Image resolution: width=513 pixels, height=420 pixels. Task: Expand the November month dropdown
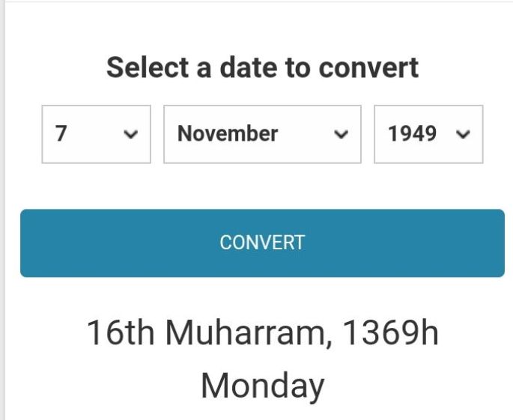pyautogui.click(x=262, y=134)
